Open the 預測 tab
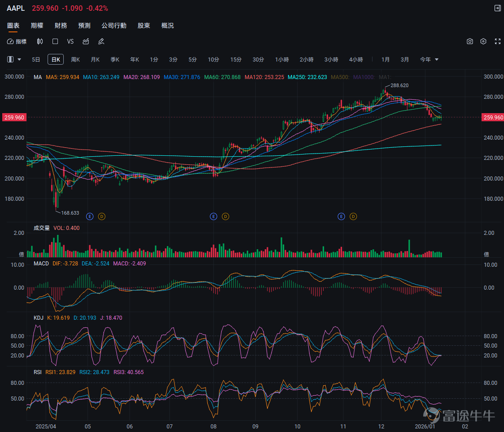This screenshot has height=432, width=504. click(x=84, y=26)
